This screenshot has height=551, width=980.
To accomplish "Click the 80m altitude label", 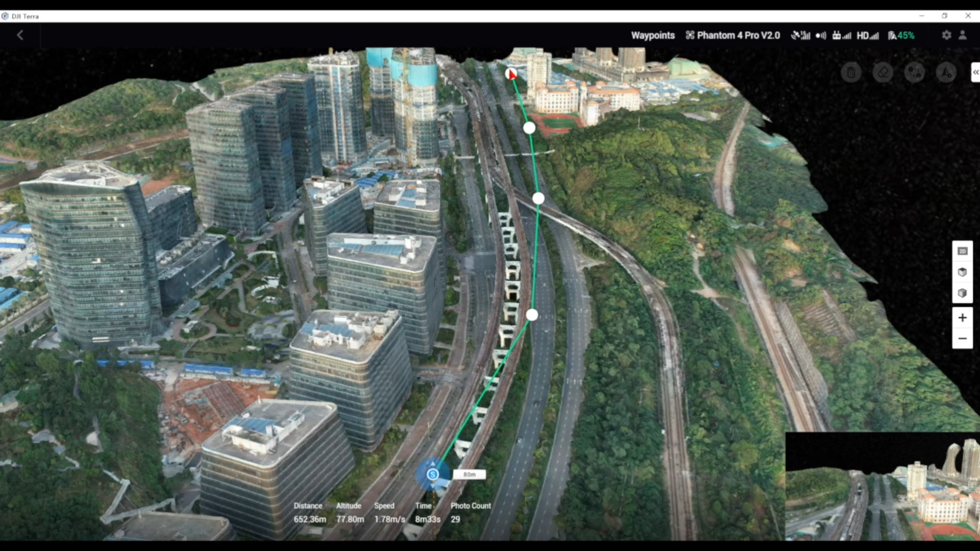I will 469,474.
